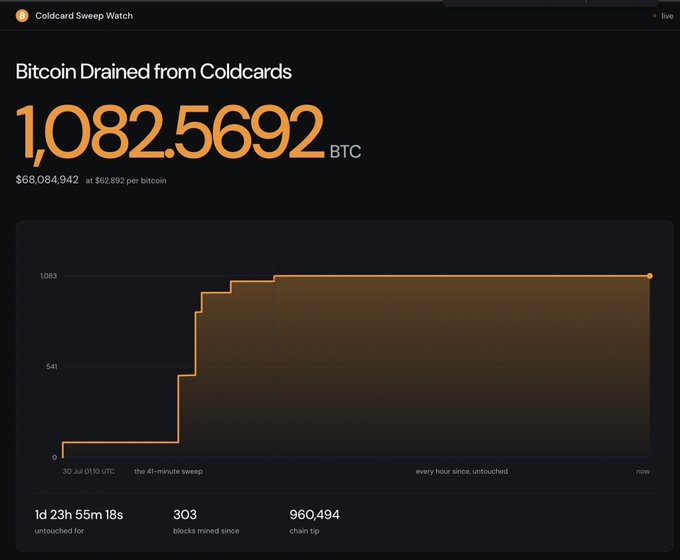
Task: Click the 'now' x-axis label
Action: [643, 472]
